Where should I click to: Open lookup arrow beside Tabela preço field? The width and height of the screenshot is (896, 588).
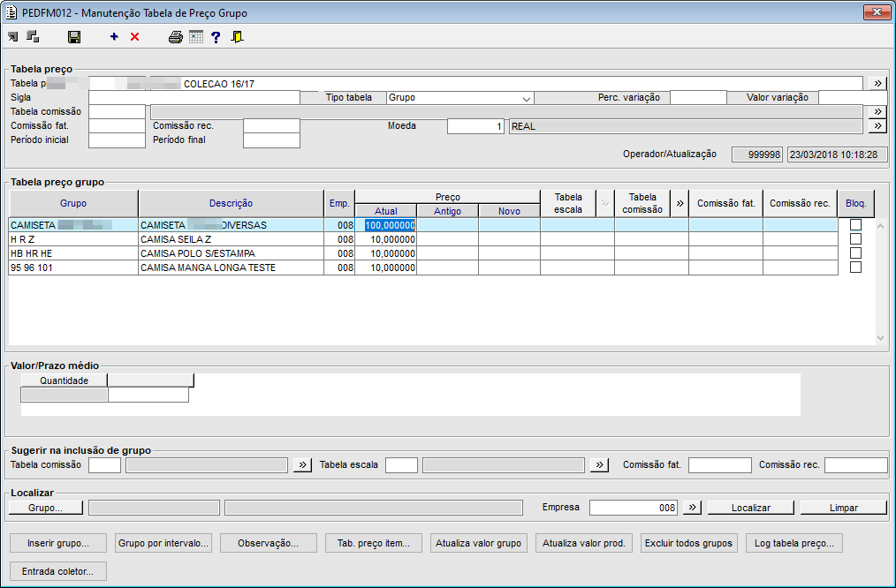pos(877,83)
